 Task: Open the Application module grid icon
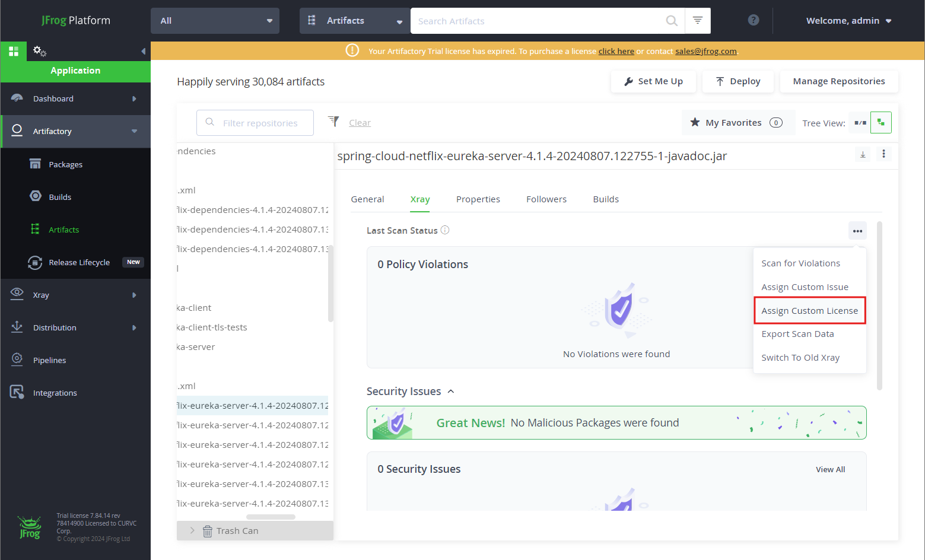13,51
